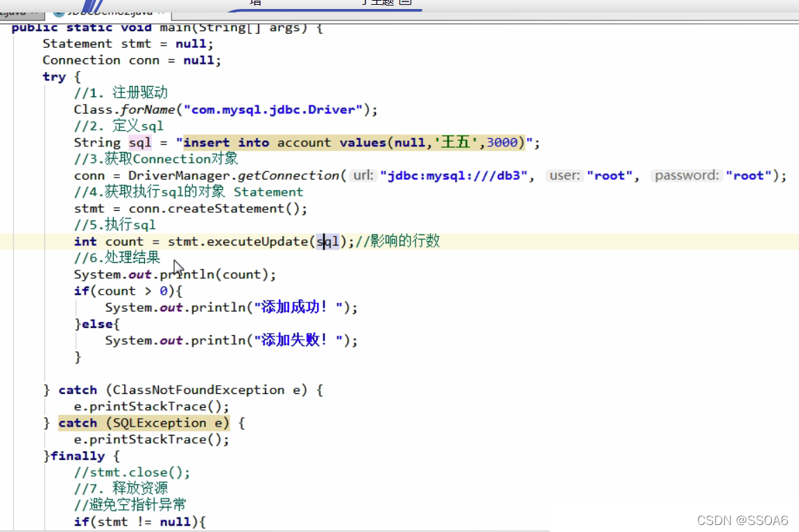The height and width of the screenshot is (532, 799).
Task: Click the "user:" parameter hint
Action: click(565, 175)
